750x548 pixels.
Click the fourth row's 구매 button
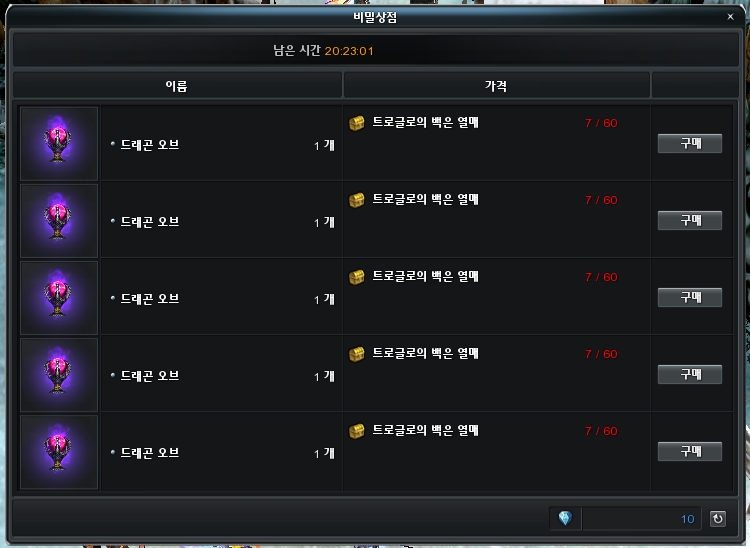[690, 374]
